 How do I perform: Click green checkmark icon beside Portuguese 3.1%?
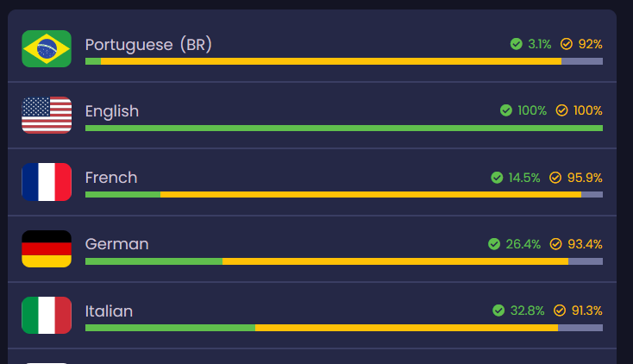pos(516,44)
